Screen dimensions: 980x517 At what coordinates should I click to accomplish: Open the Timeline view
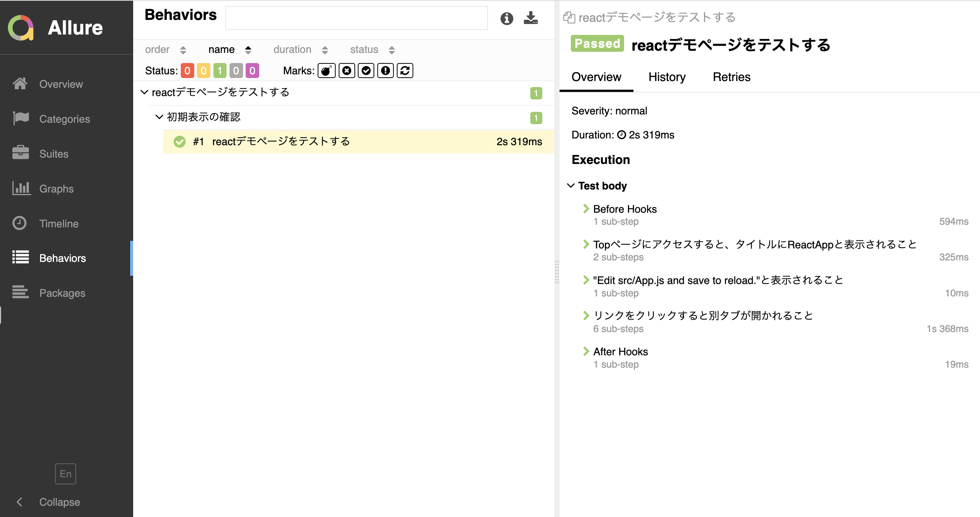59,224
